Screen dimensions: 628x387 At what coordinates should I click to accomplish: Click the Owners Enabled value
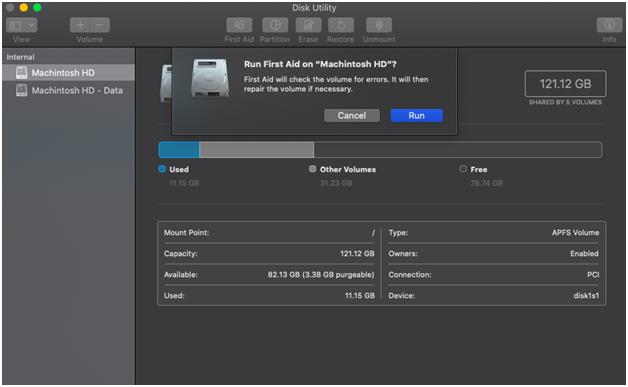tap(584, 253)
